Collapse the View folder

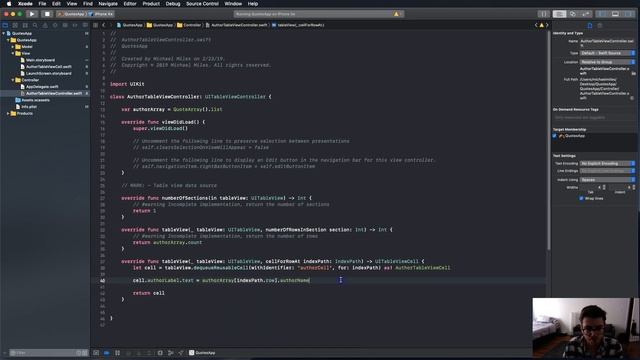(13, 53)
